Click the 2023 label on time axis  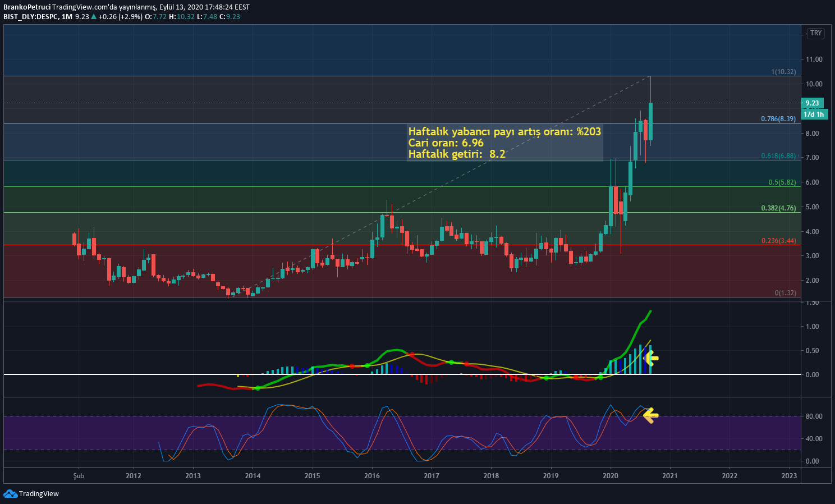click(789, 476)
